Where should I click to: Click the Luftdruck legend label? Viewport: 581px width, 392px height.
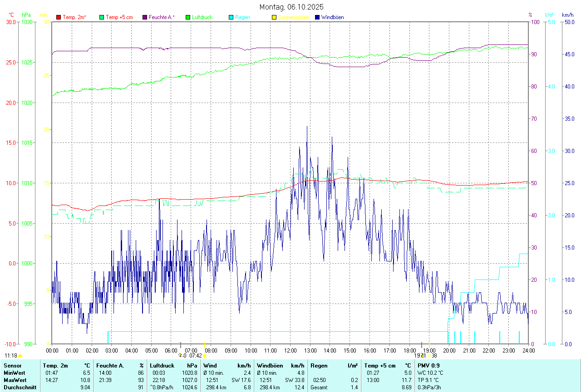pyautogui.click(x=202, y=17)
